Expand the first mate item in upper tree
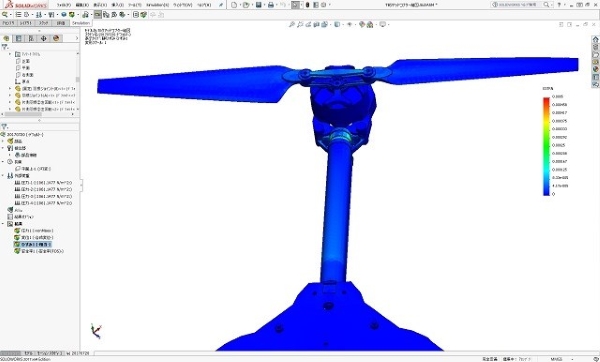The width and height of the screenshot is (600, 362). [10, 88]
